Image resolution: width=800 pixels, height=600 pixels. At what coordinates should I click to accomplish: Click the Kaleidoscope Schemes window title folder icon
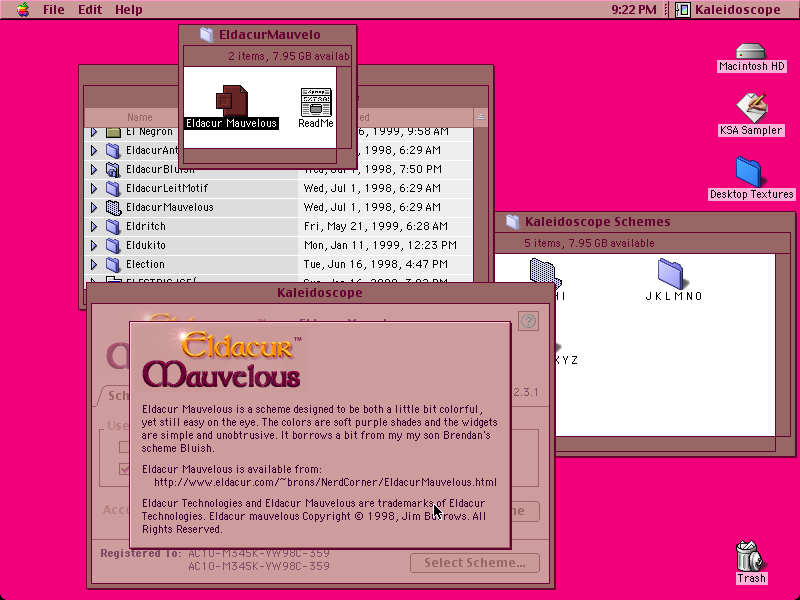[x=512, y=221]
